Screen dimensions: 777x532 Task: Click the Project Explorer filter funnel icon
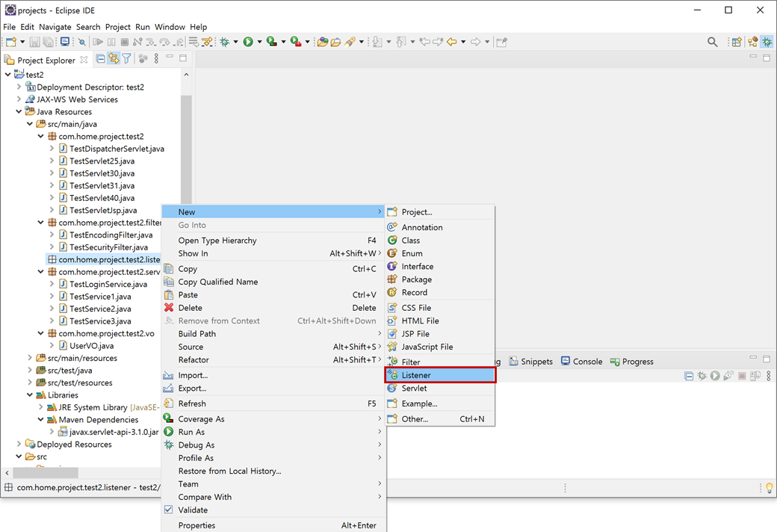(x=127, y=59)
